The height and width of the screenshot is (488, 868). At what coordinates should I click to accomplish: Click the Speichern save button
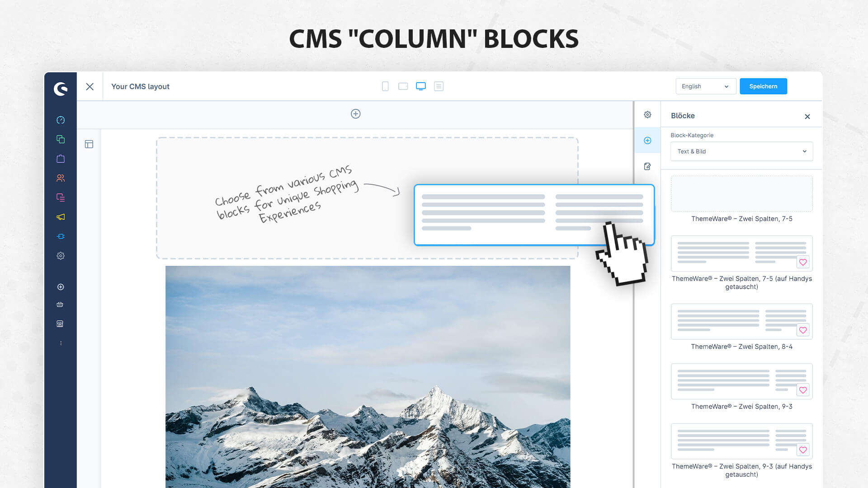(x=764, y=86)
